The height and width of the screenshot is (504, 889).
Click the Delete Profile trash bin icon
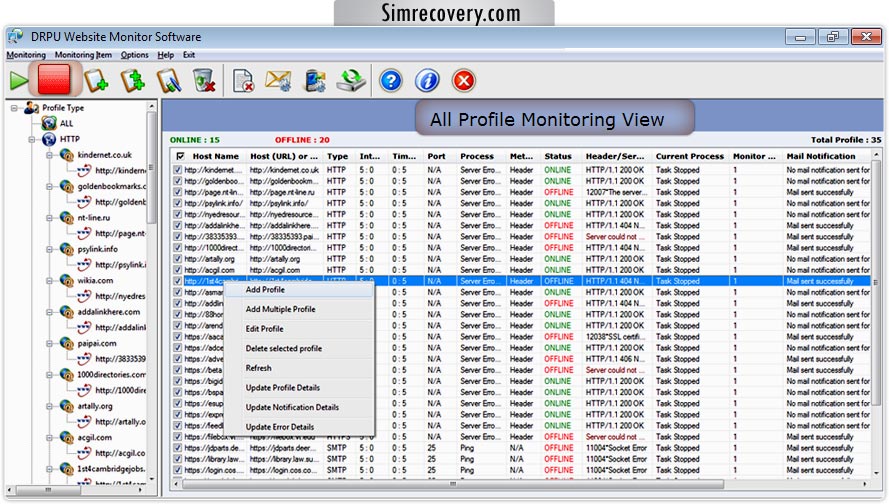[204, 81]
